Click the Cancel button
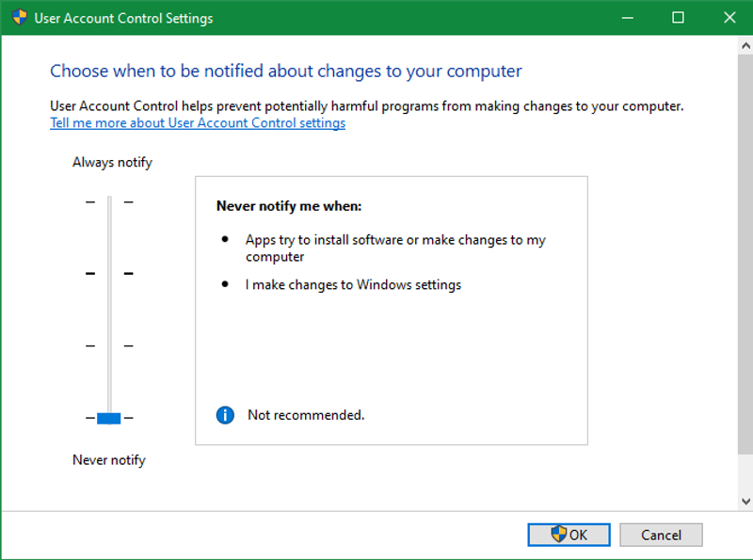This screenshot has width=753, height=560. [661, 535]
